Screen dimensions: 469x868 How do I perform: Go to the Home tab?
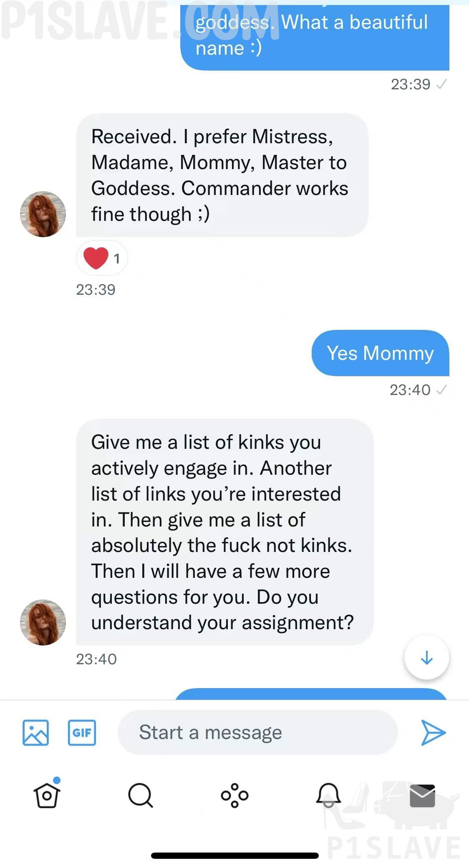(47, 795)
